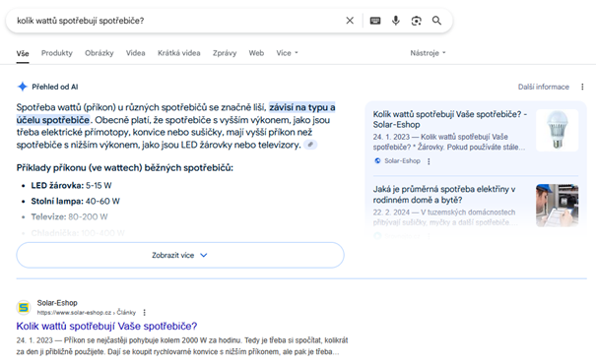Screen dimensions: 596x364
Task: Open result Kolik wattů spotřebují Vaše spotřebiče?
Action: pyautogui.click(x=106, y=326)
